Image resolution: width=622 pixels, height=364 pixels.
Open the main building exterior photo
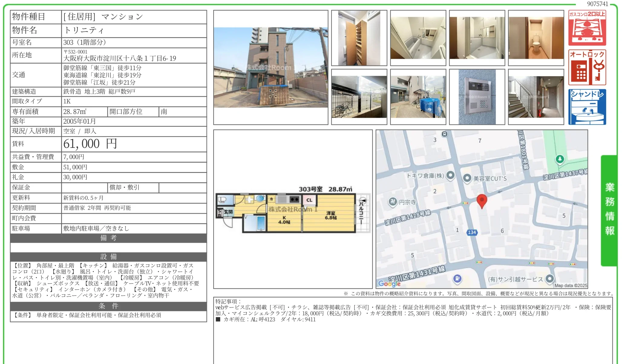coord(270,67)
